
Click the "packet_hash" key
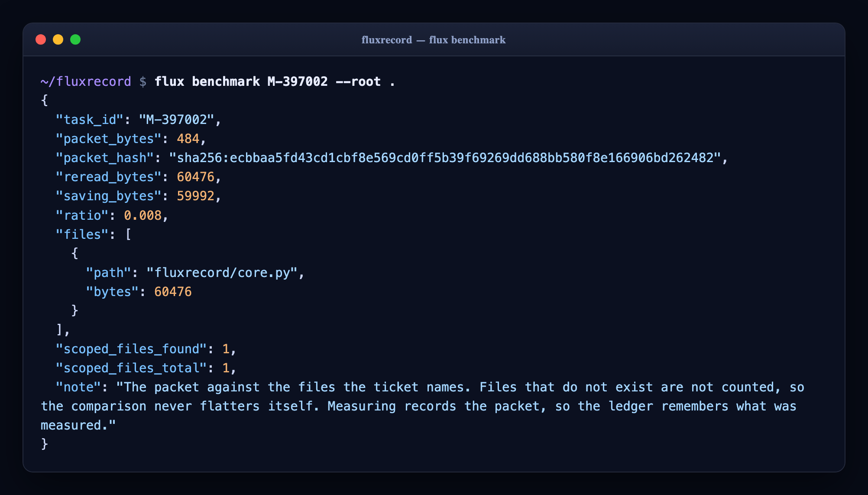pos(105,158)
